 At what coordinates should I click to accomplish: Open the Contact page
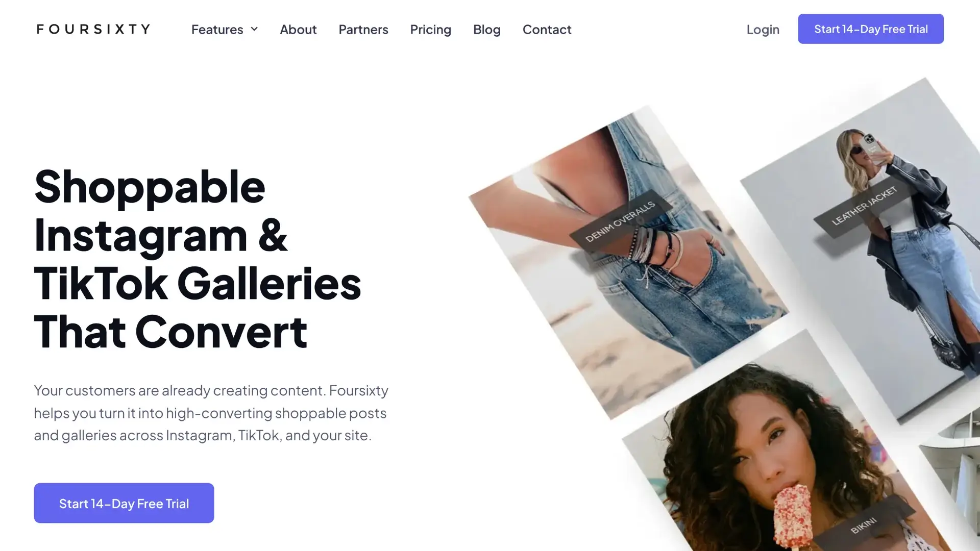[x=547, y=29]
